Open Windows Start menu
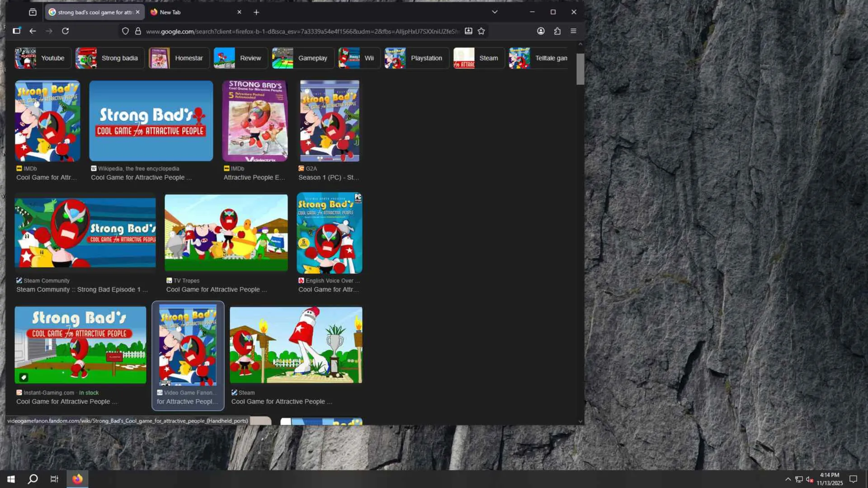Screen dimensions: 868x488 point(11,479)
